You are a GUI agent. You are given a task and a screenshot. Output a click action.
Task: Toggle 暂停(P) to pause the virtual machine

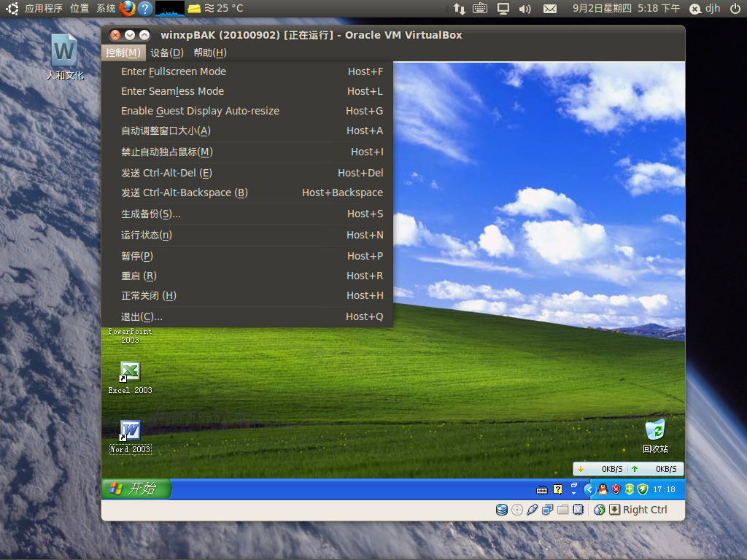click(247, 256)
